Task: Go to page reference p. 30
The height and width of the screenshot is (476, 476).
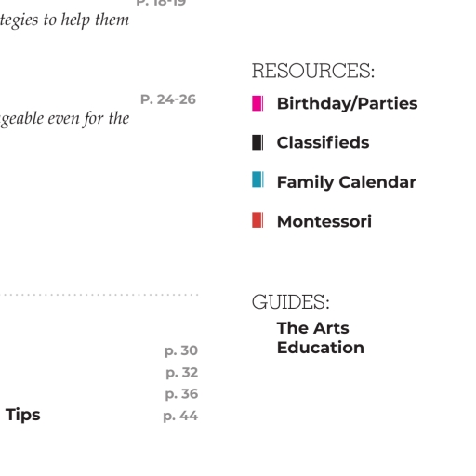Action: 181,351
